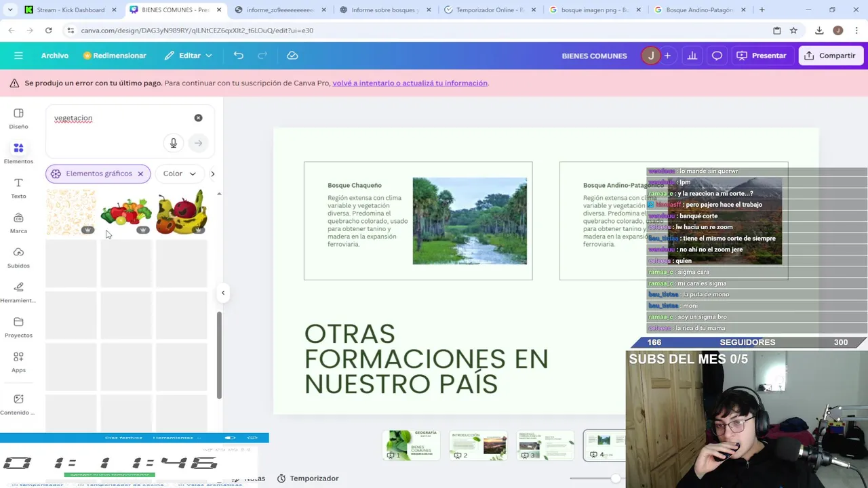868x488 pixels.
Task: Activate voice search microphone
Action: [x=174, y=143]
